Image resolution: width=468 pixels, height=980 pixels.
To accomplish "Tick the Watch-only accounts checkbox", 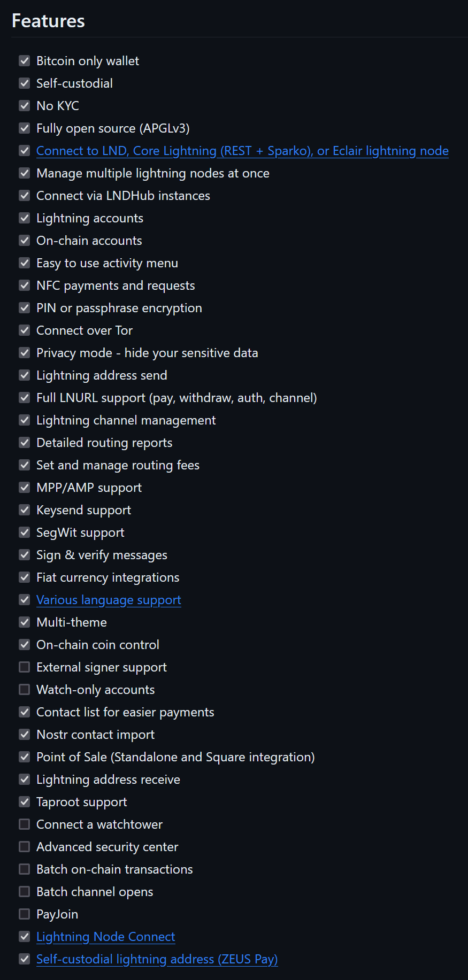I will 24,690.
